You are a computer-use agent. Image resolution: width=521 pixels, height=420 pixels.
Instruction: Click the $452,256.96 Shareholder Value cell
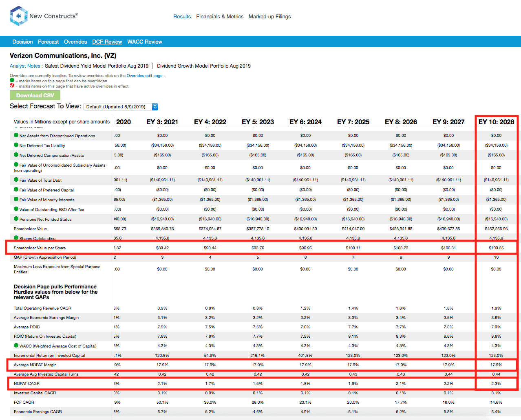[x=496, y=229]
